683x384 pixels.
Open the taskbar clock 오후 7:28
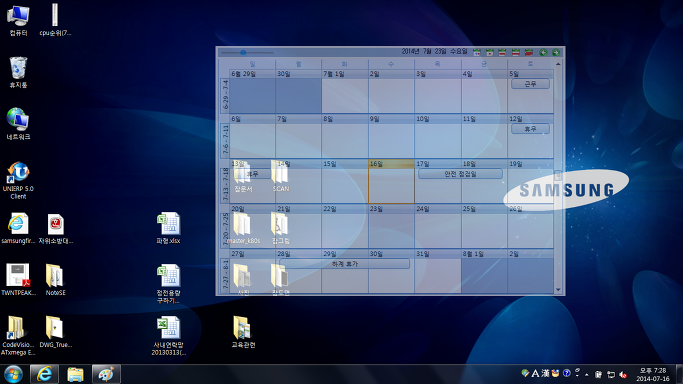click(653, 374)
